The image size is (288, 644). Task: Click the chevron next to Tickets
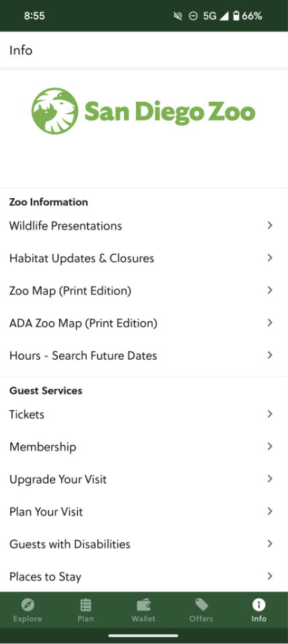(x=270, y=414)
